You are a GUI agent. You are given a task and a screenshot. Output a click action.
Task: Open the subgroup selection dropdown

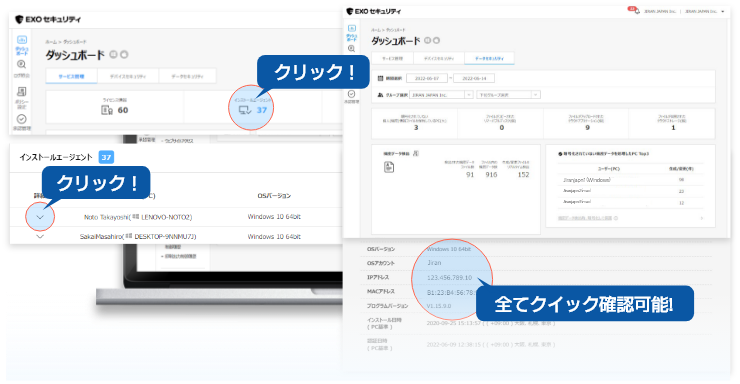508,95
